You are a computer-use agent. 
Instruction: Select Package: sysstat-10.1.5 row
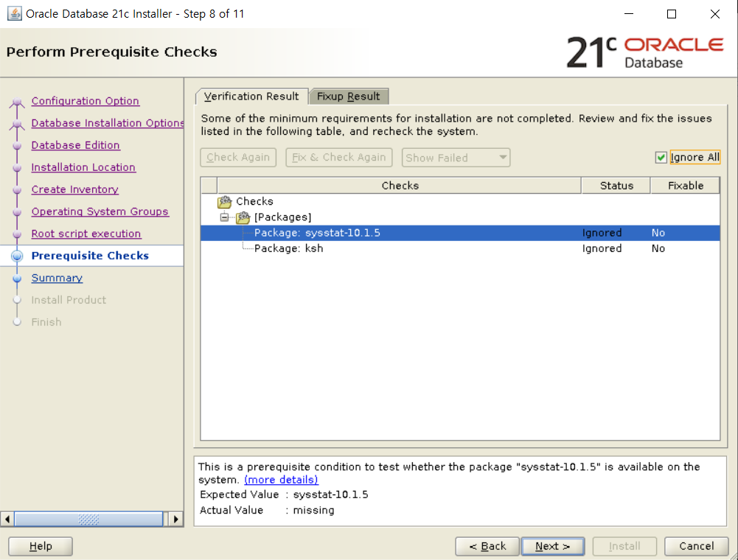(460, 233)
